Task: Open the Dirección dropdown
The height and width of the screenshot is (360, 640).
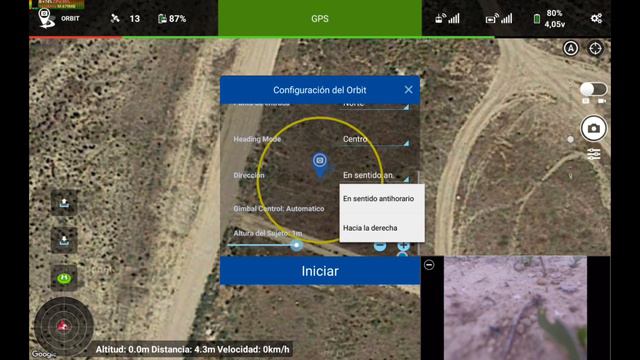Action: click(375, 176)
